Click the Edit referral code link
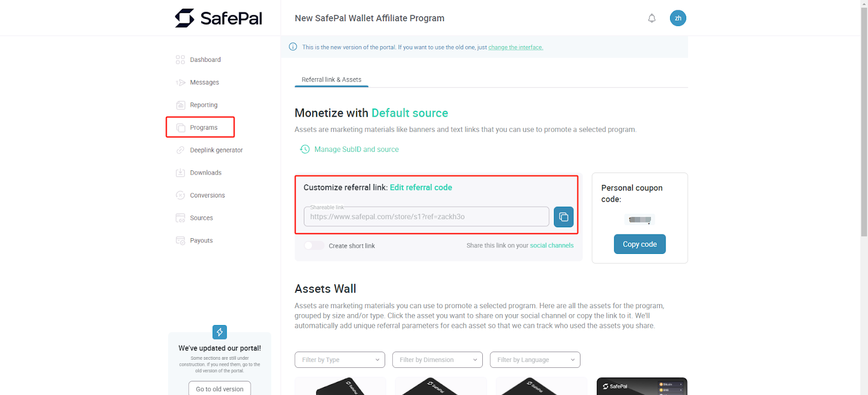This screenshot has height=395, width=868. (421, 188)
